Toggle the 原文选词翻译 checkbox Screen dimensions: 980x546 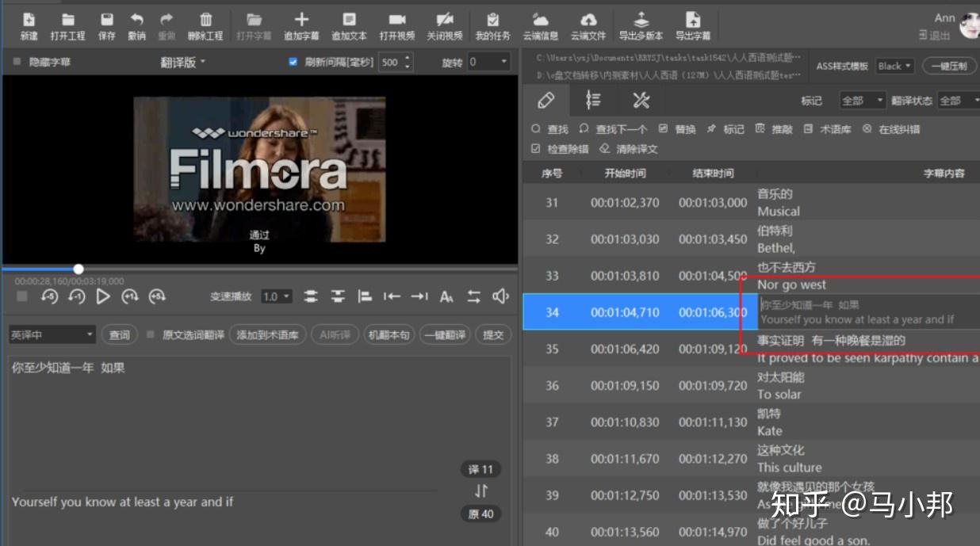tap(151, 335)
